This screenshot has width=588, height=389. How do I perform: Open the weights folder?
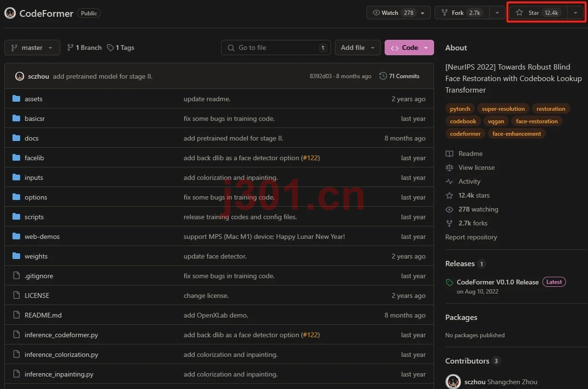36,256
